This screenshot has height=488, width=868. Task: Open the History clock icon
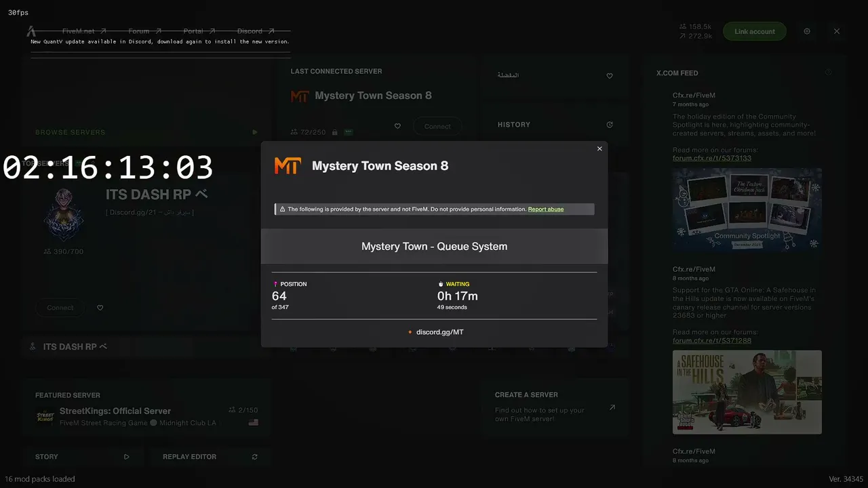610,125
